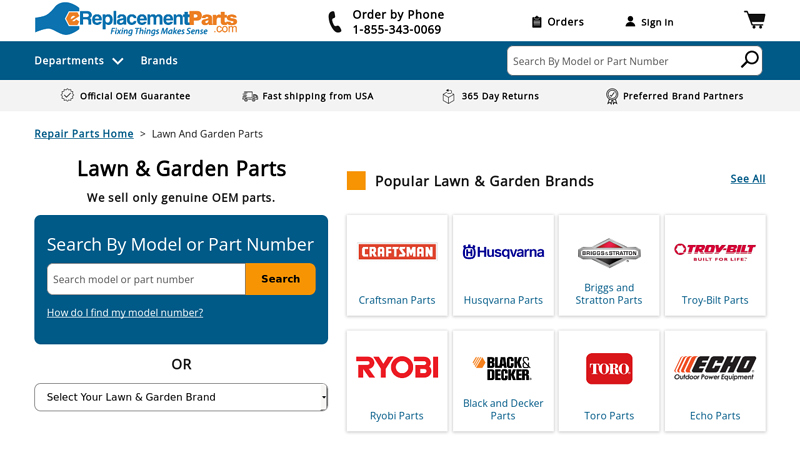Viewport: 800px width, 450px height.
Task: Click the Orders clipboard icon
Action: tap(536, 22)
